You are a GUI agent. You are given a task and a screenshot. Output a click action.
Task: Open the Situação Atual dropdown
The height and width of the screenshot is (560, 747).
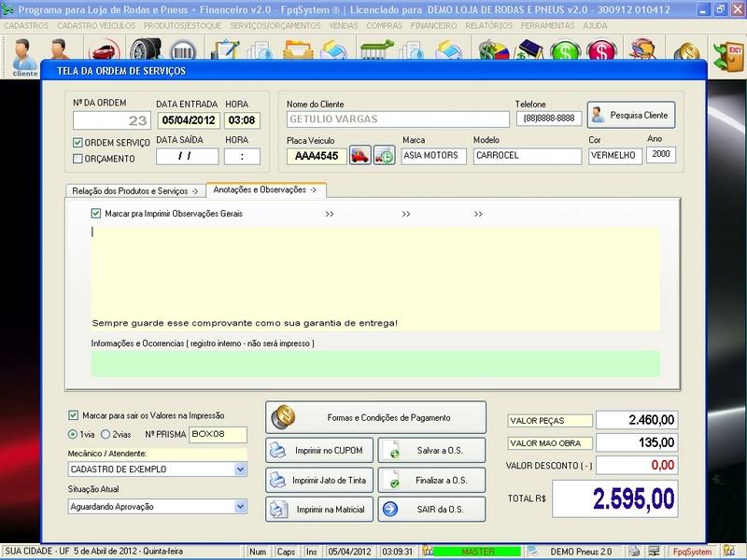pos(240,507)
